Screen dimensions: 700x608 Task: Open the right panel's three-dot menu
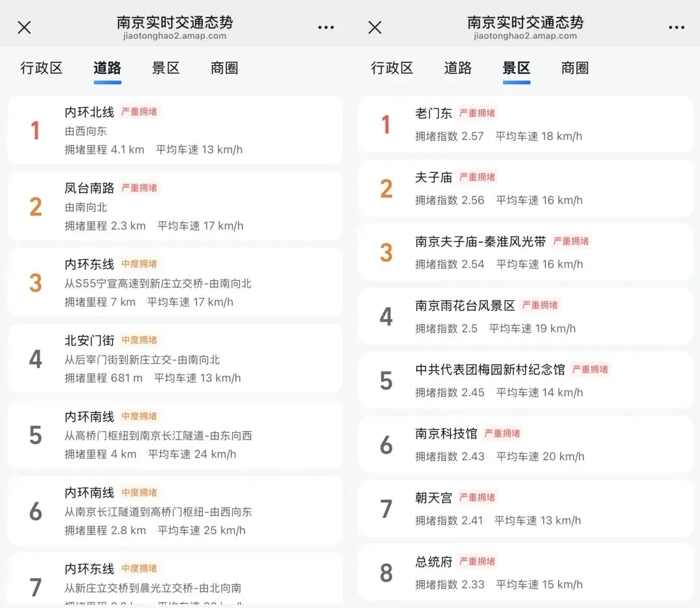click(676, 27)
